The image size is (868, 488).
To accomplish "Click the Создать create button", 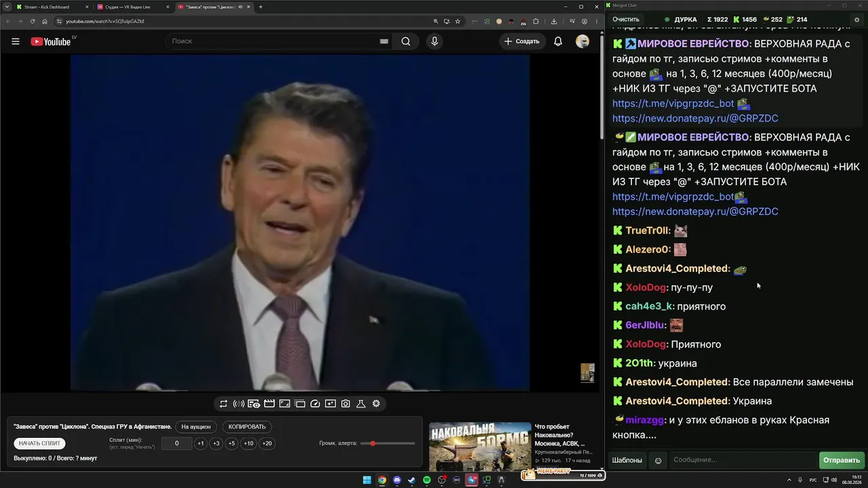I will (522, 41).
